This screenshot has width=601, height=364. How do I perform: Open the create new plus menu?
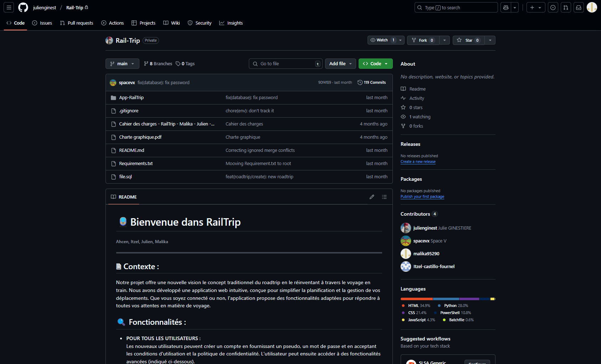pyautogui.click(x=536, y=7)
